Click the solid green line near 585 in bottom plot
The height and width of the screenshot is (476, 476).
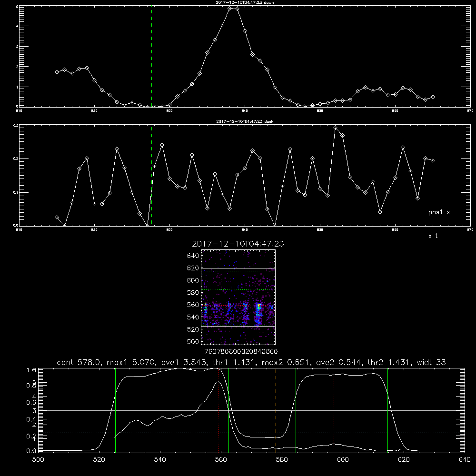click(x=296, y=410)
